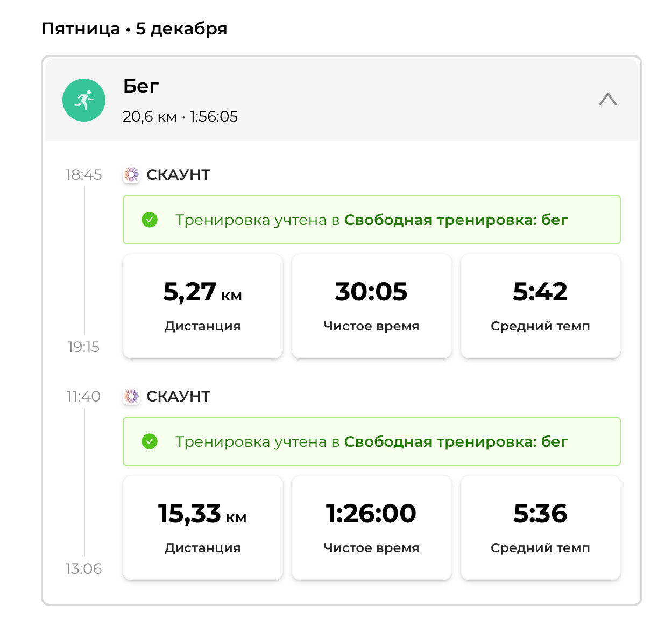Select the 5,27 км distance card
The height and width of the screenshot is (626, 672).
203,306
